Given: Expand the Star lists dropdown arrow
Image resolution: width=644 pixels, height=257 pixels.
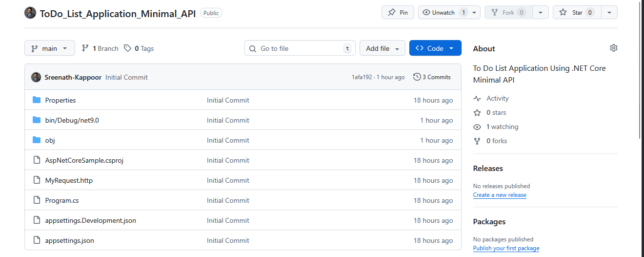Looking at the screenshot, I should (609, 12).
